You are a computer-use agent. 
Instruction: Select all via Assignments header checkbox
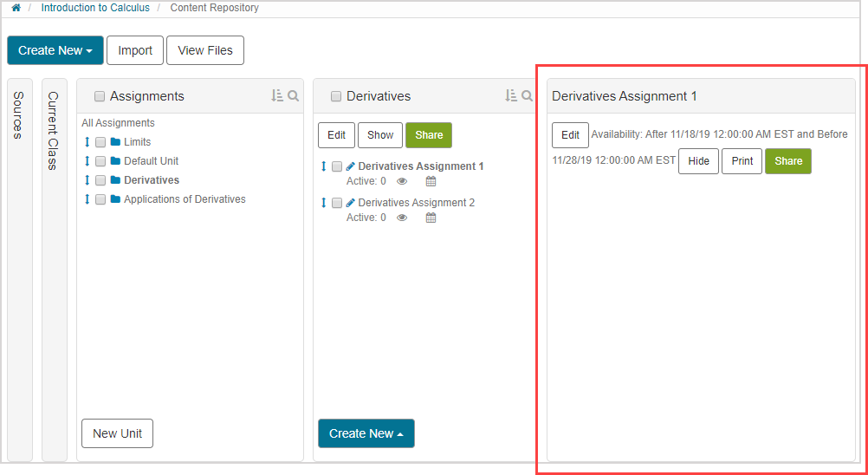(100, 96)
